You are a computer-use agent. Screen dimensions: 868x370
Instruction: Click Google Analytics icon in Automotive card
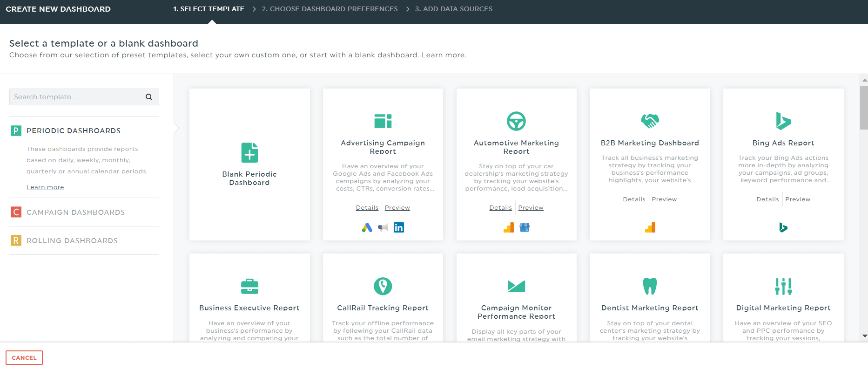click(x=509, y=227)
